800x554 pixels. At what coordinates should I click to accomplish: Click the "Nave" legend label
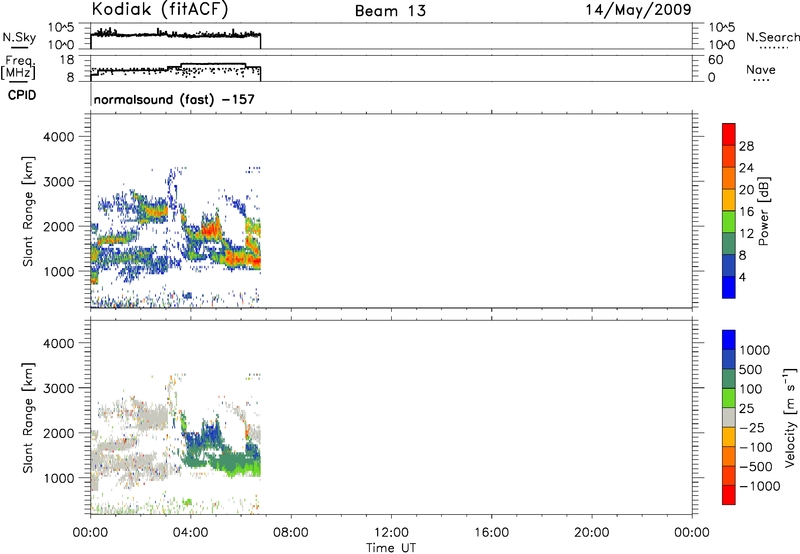coord(761,69)
